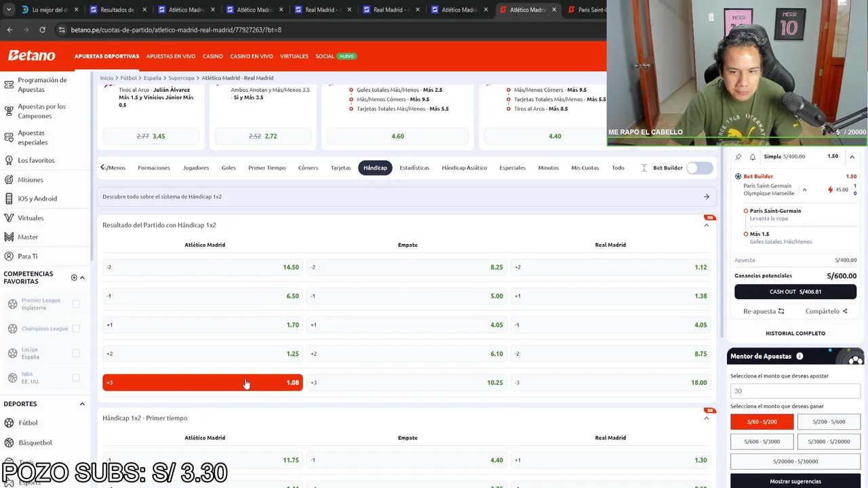Image resolution: width=868 pixels, height=488 pixels.
Task: Click the Re-apuesta repeat icon
Action: tap(781, 311)
